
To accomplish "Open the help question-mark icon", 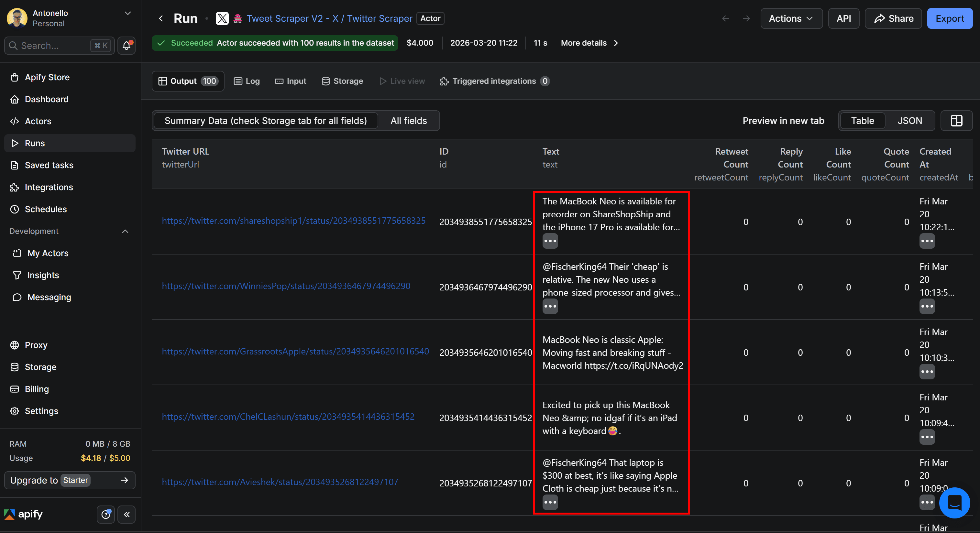I will [106, 514].
